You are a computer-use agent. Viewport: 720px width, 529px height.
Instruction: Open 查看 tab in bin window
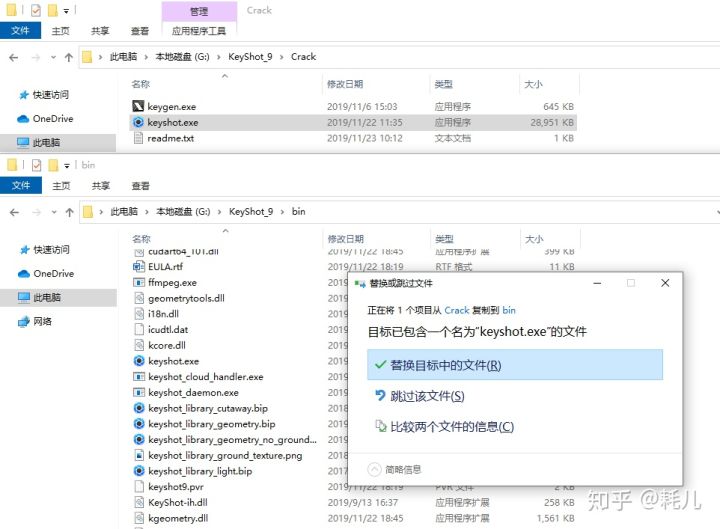pos(140,186)
